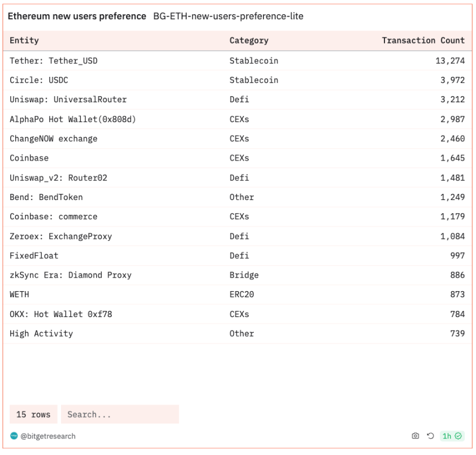476x455 pixels.
Task: Select the AlphaPo Hot Wallet entity cell
Action: click(x=73, y=119)
